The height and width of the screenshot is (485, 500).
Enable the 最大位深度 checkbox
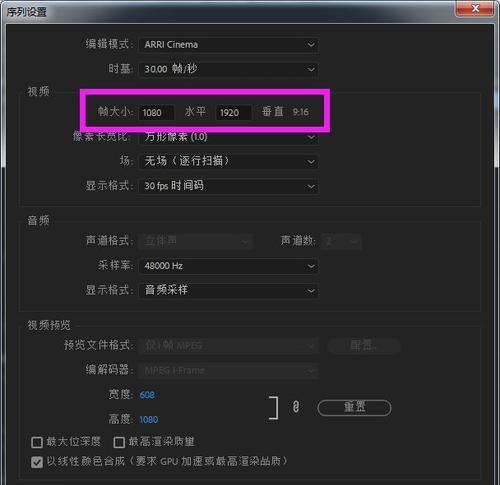coord(37,443)
